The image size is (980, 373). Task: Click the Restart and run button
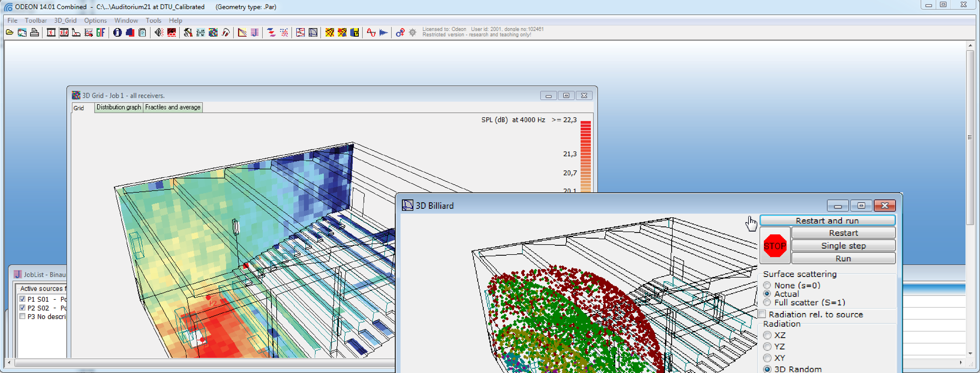[x=827, y=220]
